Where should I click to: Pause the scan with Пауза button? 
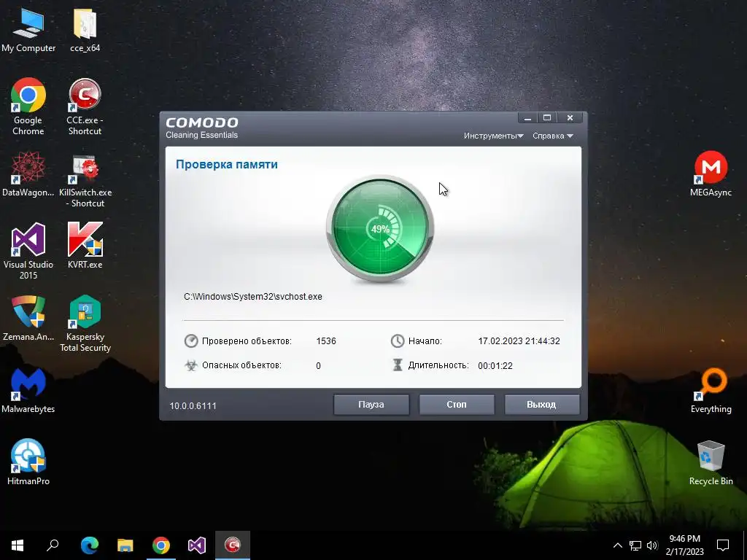[371, 404]
